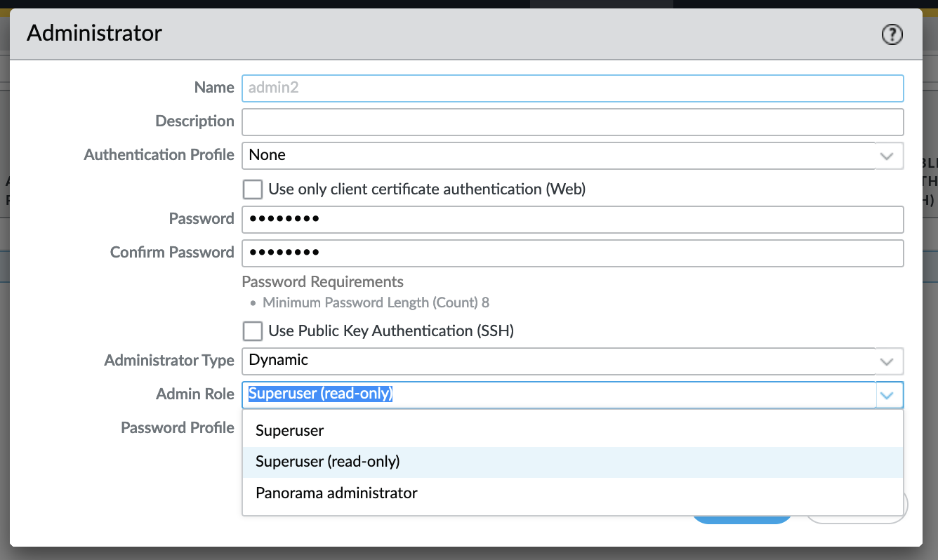Click the Minimum Password Length (Count) 8 text
Viewport: 938px width, 560px height.
point(376,303)
